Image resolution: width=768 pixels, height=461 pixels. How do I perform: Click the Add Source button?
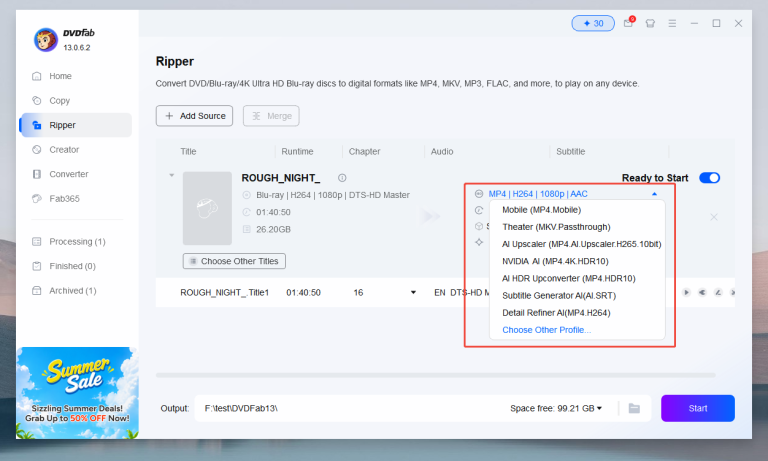click(194, 116)
